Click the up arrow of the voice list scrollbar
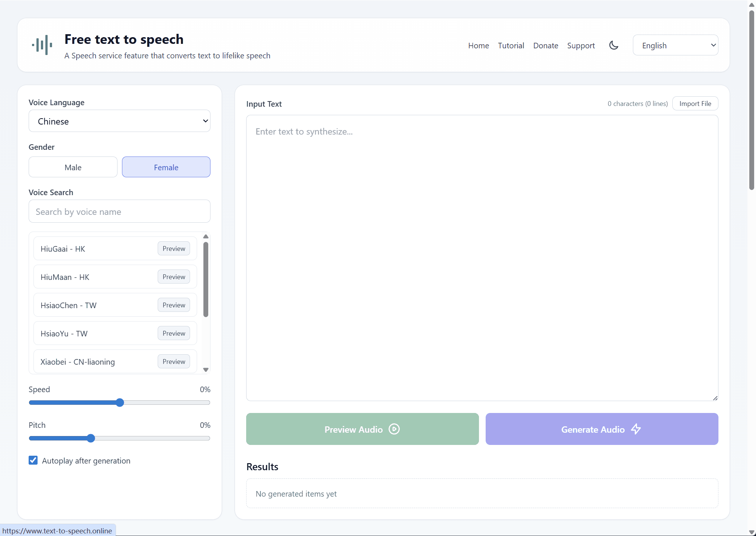The height and width of the screenshot is (536, 756). point(206,237)
